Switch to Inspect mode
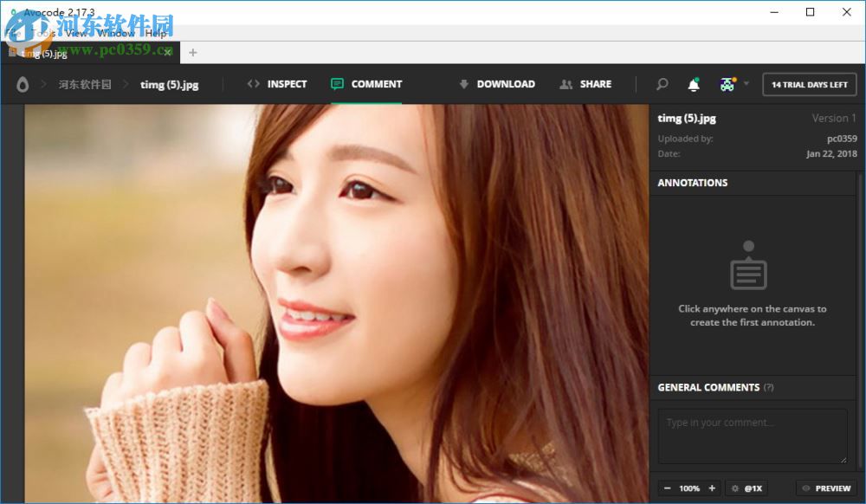 277,84
